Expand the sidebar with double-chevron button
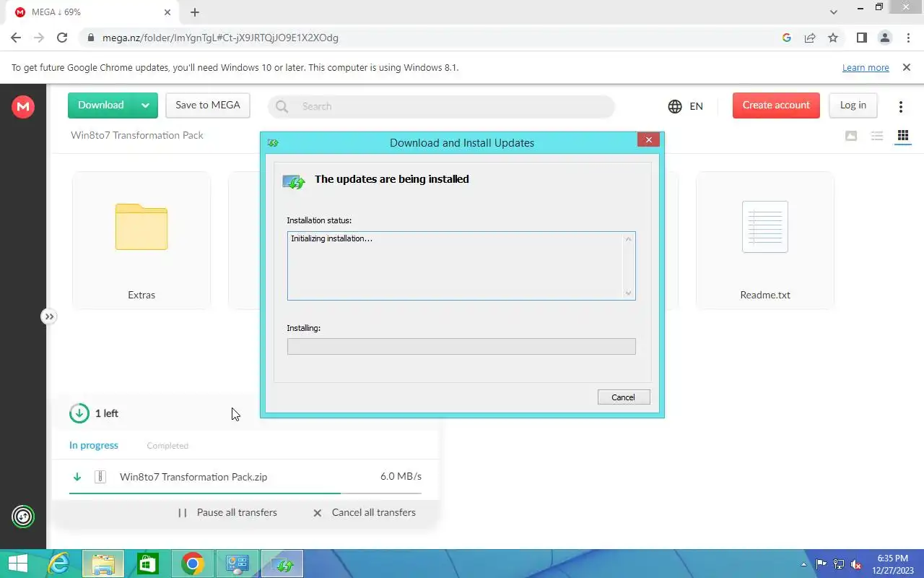This screenshot has height=578, width=924. tap(48, 316)
